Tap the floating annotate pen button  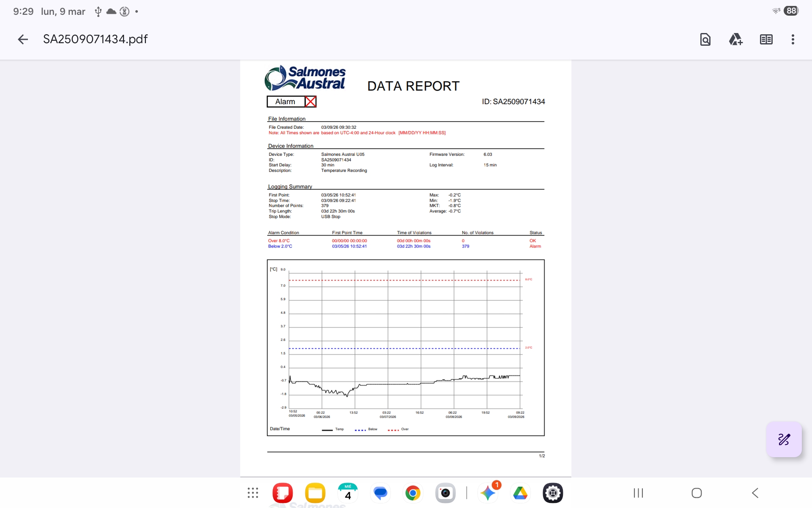pyautogui.click(x=784, y=439)
